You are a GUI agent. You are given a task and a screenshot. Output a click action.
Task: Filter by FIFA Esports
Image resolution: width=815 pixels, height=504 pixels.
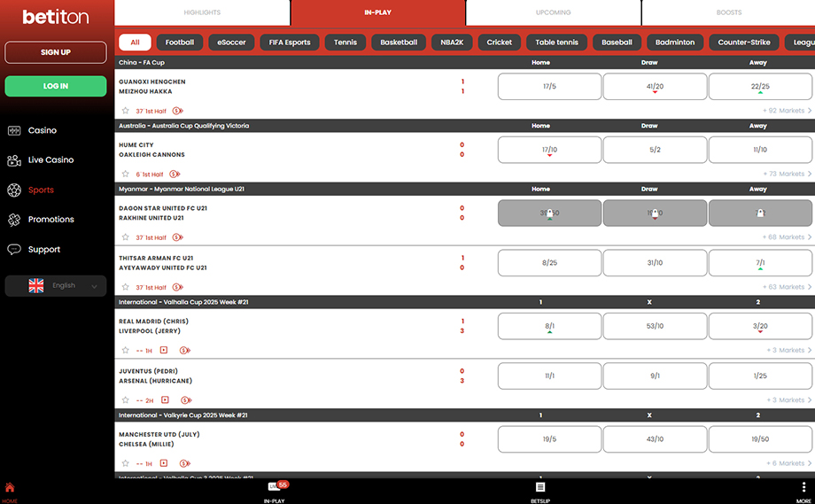(290, 43)
